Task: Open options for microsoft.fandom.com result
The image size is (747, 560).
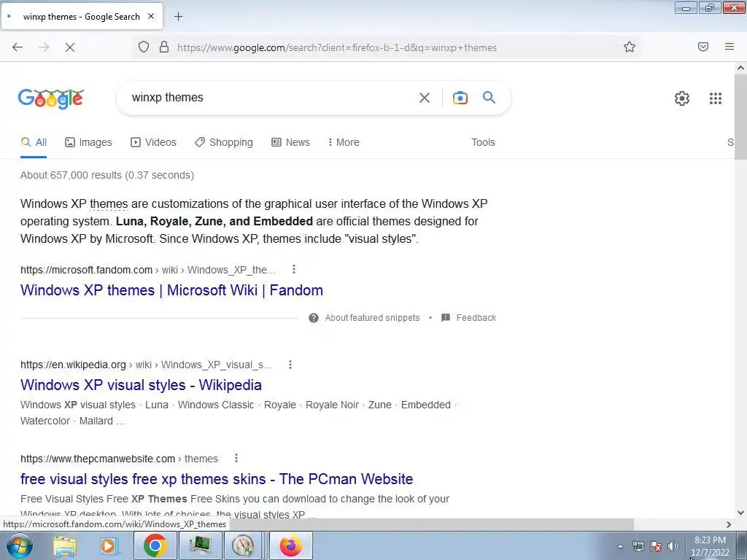Action: pos(294,270)
